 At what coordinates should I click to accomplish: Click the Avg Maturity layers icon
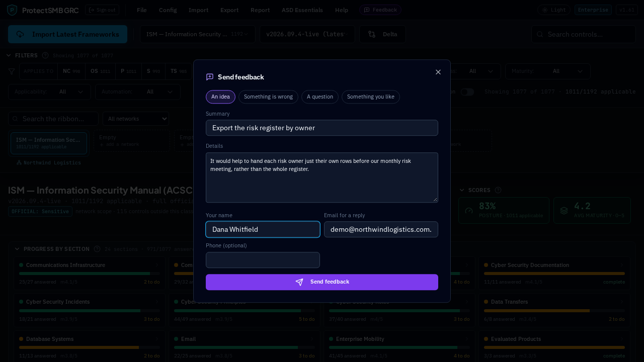click(564, 211)
